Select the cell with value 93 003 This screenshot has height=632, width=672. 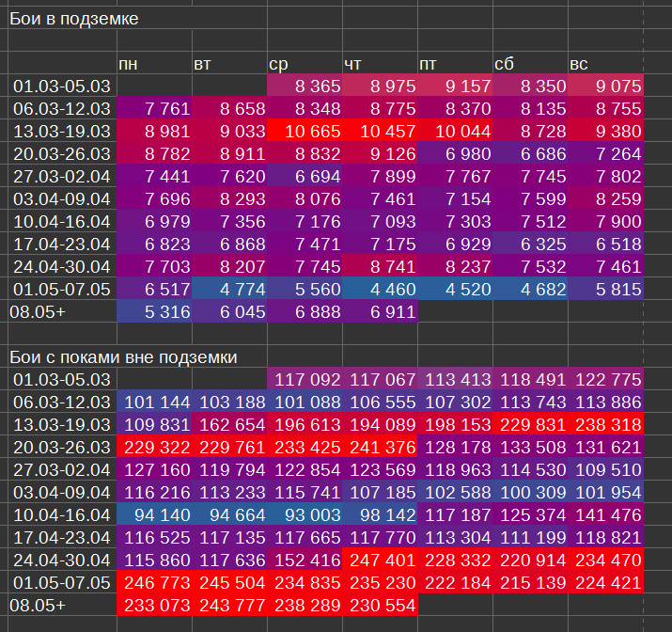[305, 515]
